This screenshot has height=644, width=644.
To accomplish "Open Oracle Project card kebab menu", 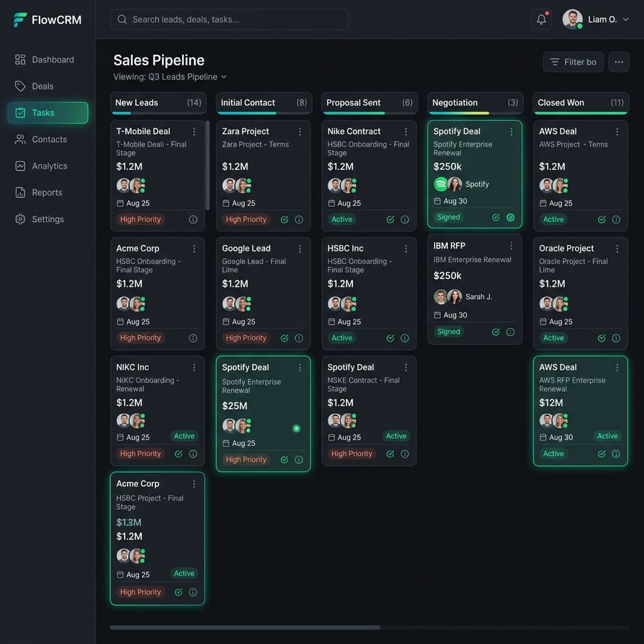I will (617, 248).
